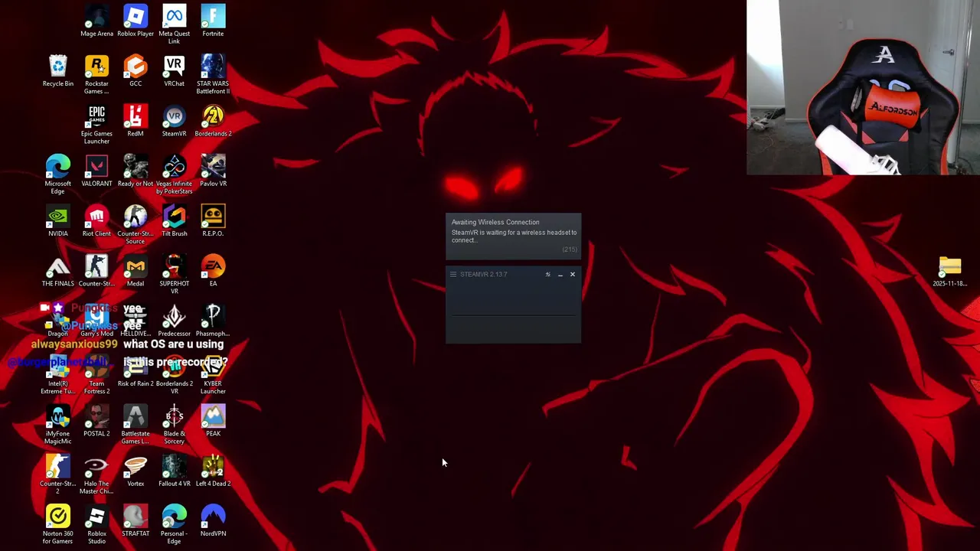Screen dimensions: 980x551
Task: Select the Roblox Studio shortcut
Action: pyautogui.click(x=96, y=524)
